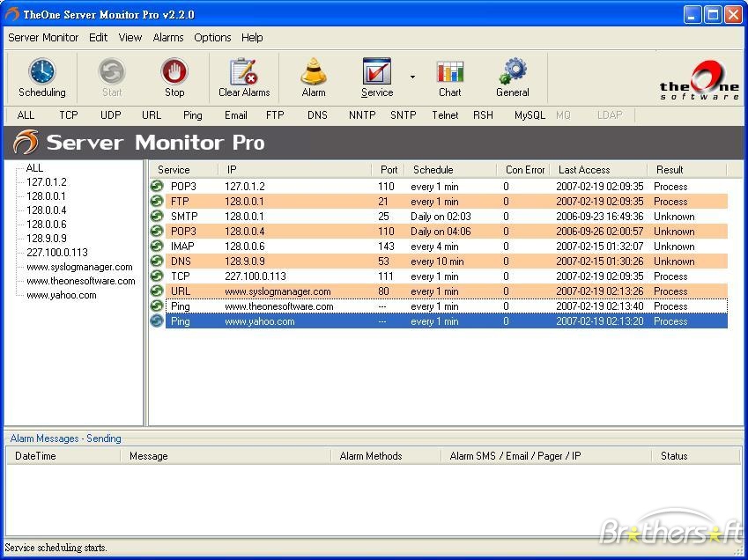The image size is (748, 560).
Task: Select www.syslogmanager.com in server tree
Action: click(79, 267)
